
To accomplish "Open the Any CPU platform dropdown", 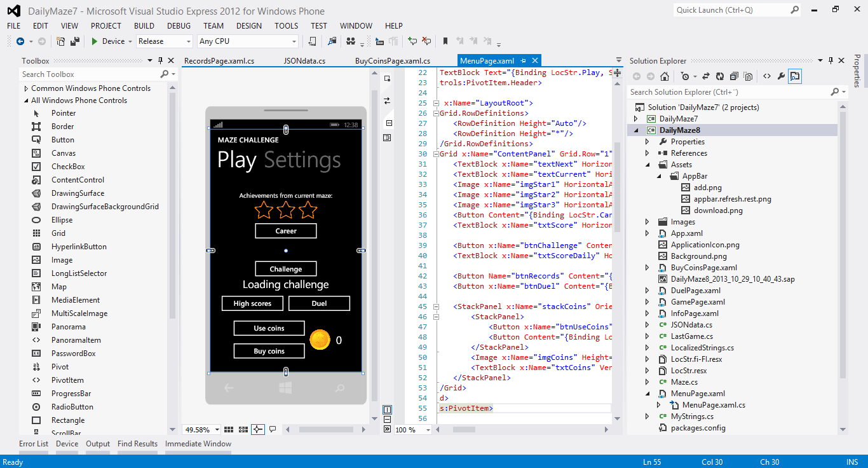I will tap(294, 41).
